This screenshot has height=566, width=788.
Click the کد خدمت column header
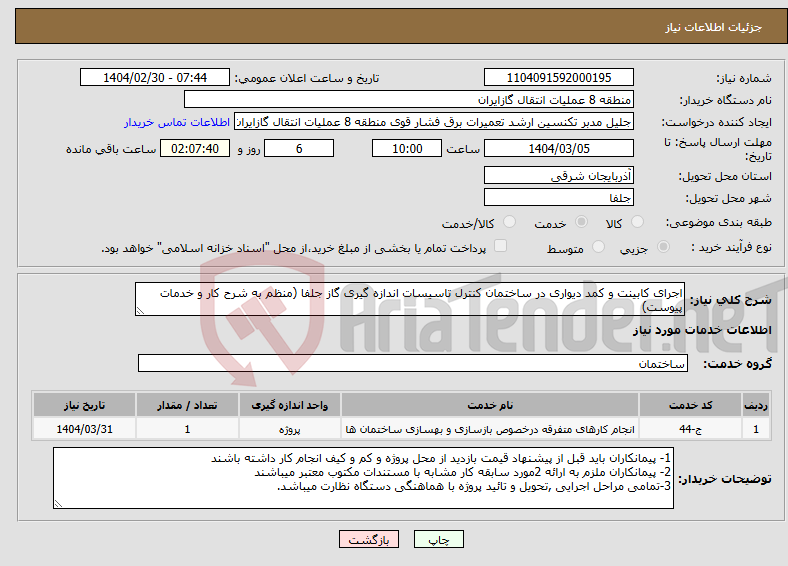point(691,405)
